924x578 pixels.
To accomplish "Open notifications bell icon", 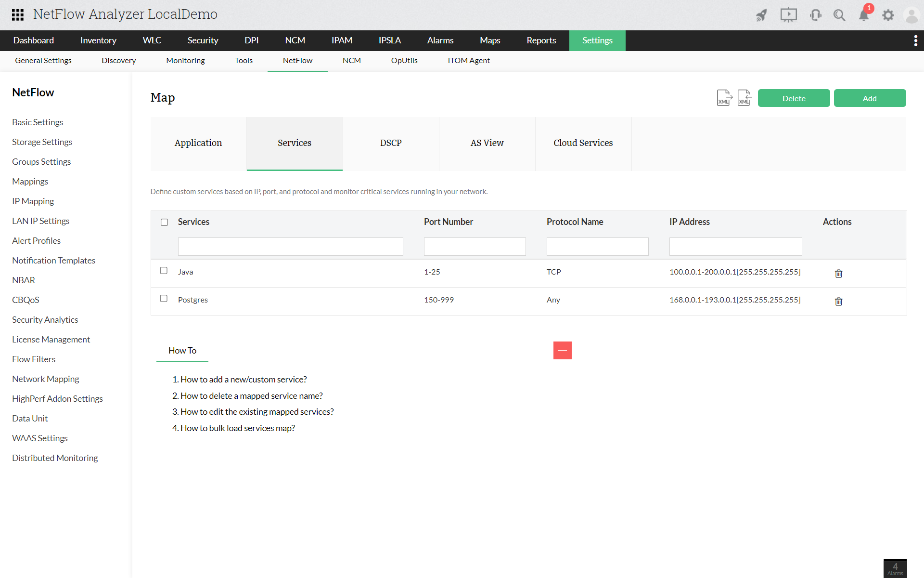I will coord(864,15).
